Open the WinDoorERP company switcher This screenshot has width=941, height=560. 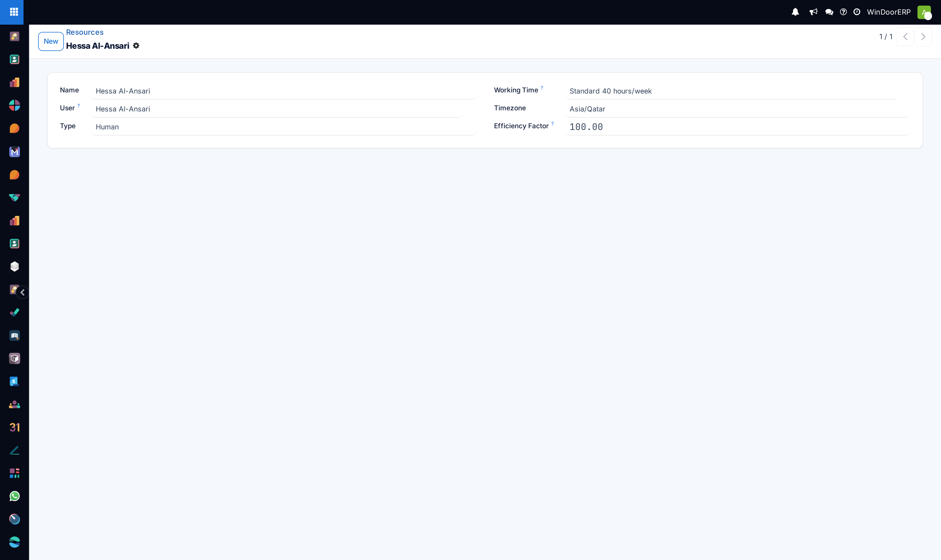click(889, 12)
